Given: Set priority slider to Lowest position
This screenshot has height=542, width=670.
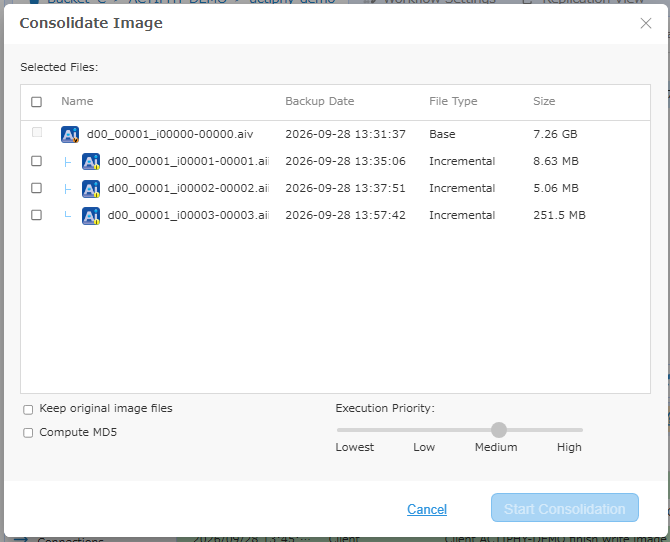Looking at the screenshot, I should pyautogui.click(x=339, y=430).
